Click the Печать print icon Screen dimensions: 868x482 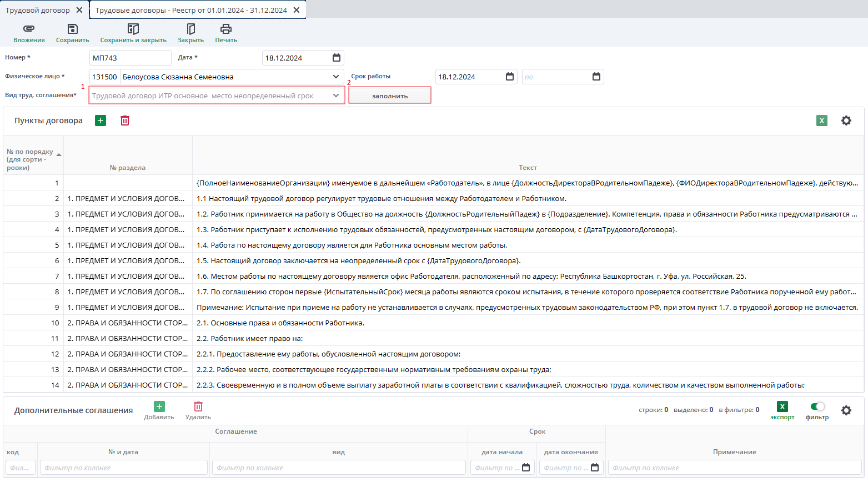pos(226,29)
